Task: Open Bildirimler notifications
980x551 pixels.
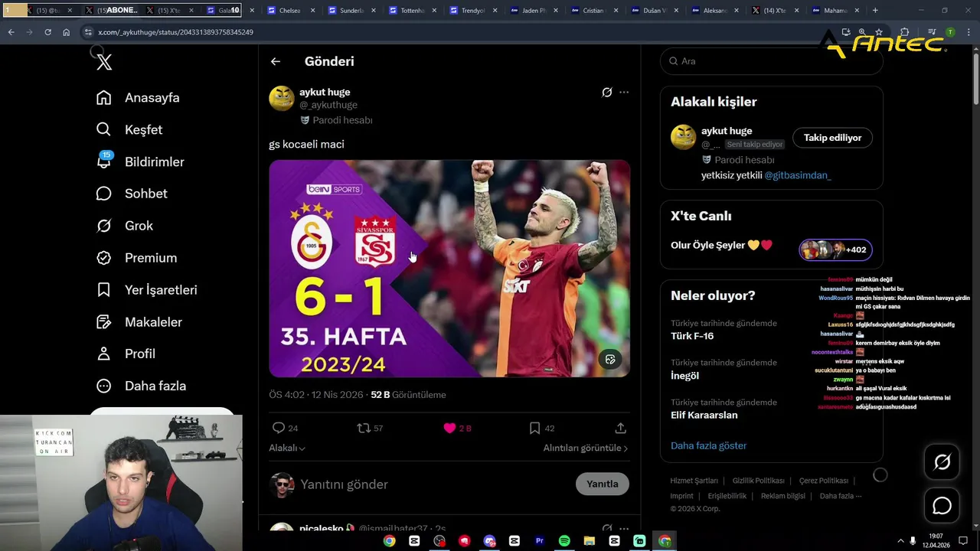Action: (x=140, y=162)
